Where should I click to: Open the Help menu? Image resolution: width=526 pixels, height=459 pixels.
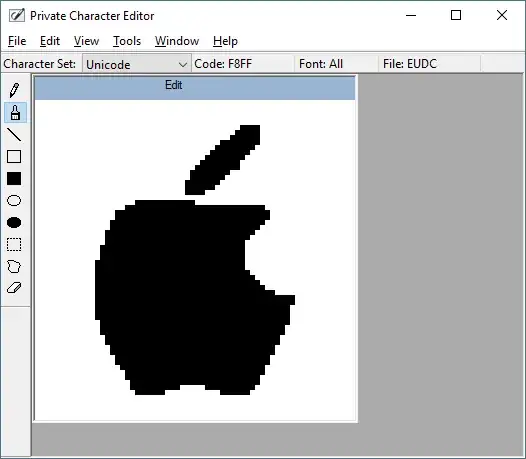tap(225, 41)
